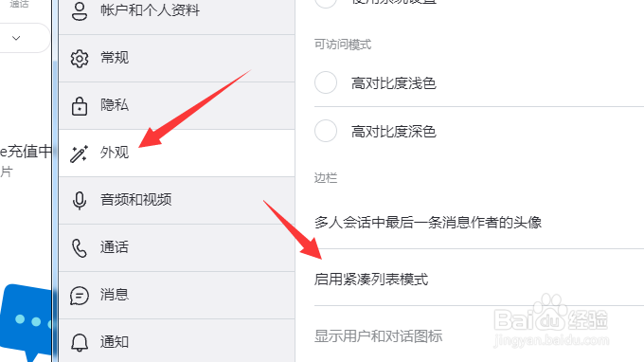Click the microphone icon for 音频和视频
This screenshot has width=644, height=362.
tap(80, 201)
